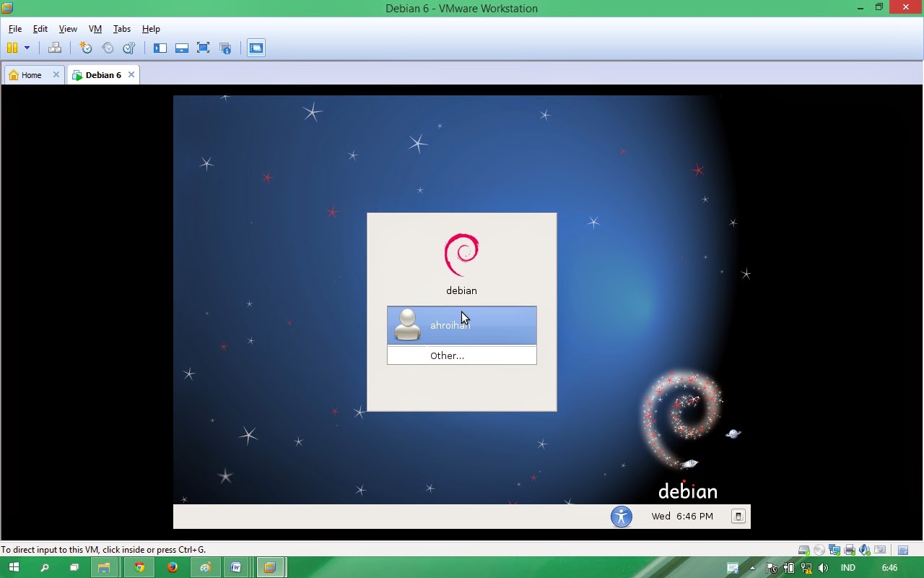Click the Windows taskbar clock showing 6:46
This screenshot has width=924, height=578.
point(889,568)
